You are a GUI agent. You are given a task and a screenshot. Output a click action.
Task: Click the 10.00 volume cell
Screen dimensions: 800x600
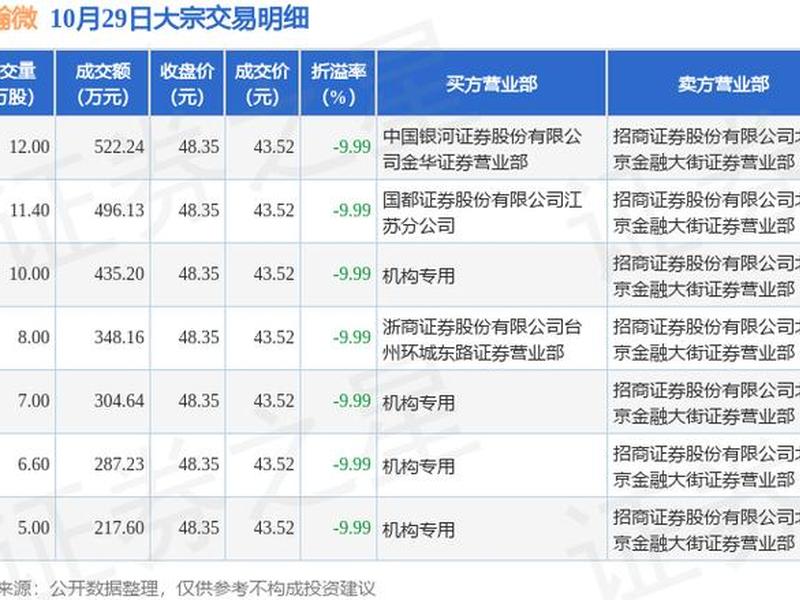click(x=30, y=274)
